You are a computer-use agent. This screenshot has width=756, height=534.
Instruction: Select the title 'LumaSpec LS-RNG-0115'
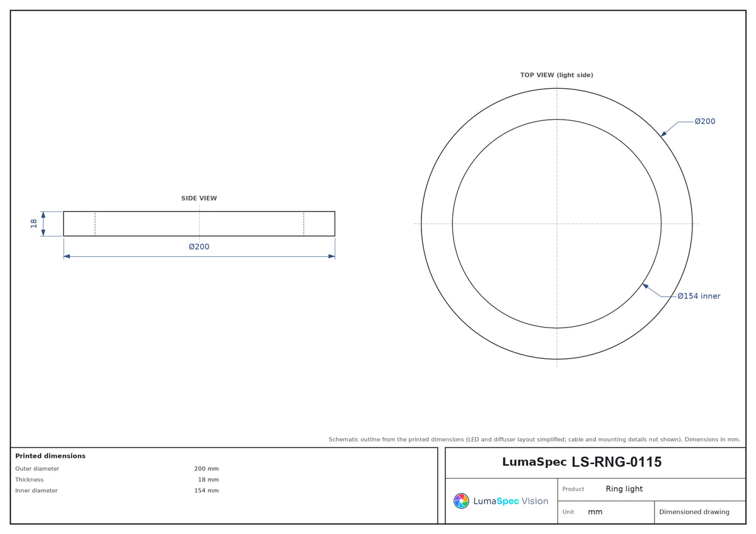(x=581, y=462)
